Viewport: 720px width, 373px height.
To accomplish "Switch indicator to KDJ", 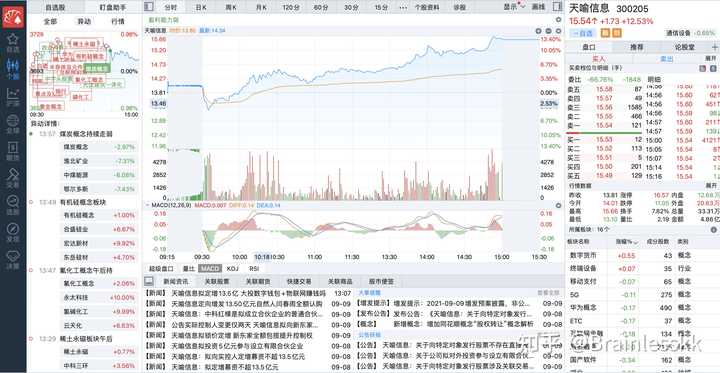I will coord(233,268).
